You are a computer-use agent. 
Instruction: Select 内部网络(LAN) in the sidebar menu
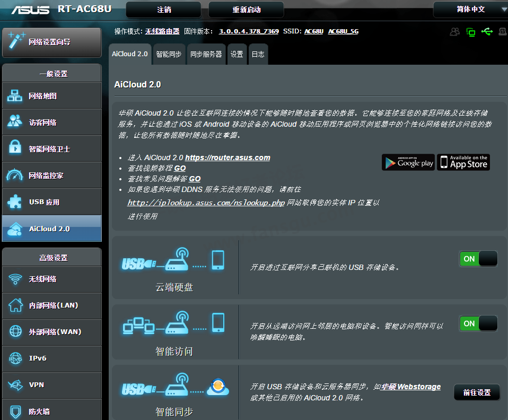click(x=52, y=306)
